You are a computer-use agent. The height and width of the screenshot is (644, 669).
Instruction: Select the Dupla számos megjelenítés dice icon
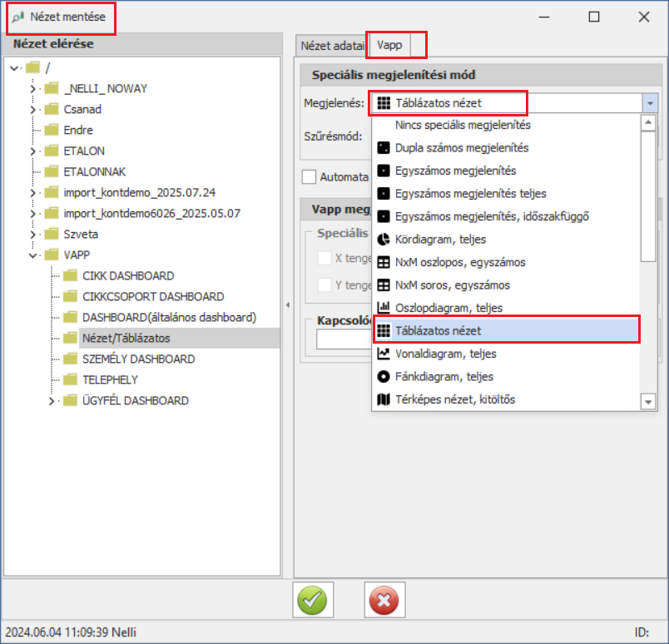coord(384,148)
